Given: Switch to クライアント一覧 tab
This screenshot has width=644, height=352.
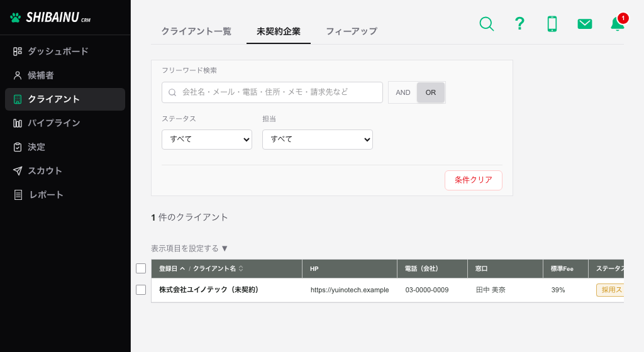Looking at the screenshot, I should [196, 31].
